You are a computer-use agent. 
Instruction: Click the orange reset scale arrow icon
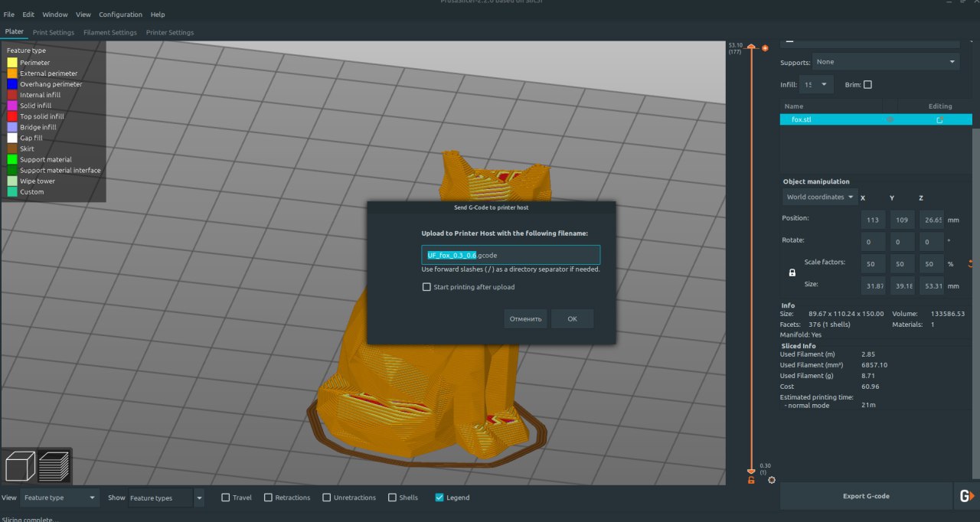click(971, 264)
